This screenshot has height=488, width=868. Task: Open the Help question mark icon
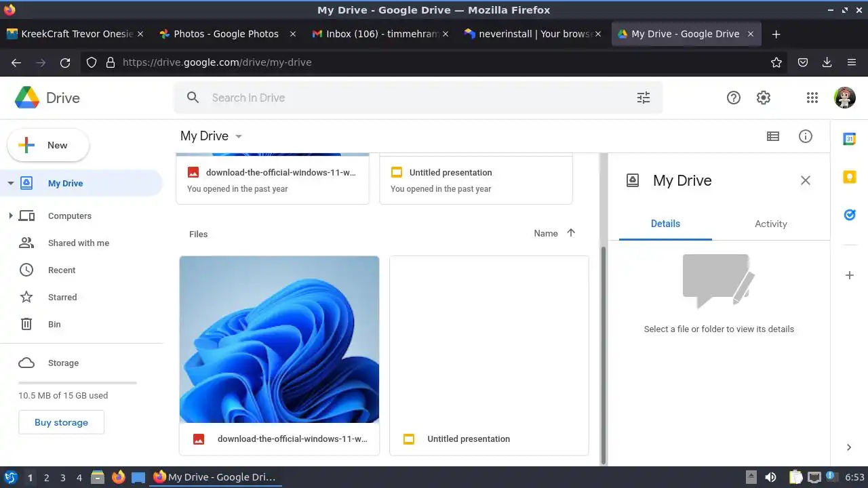733,98
